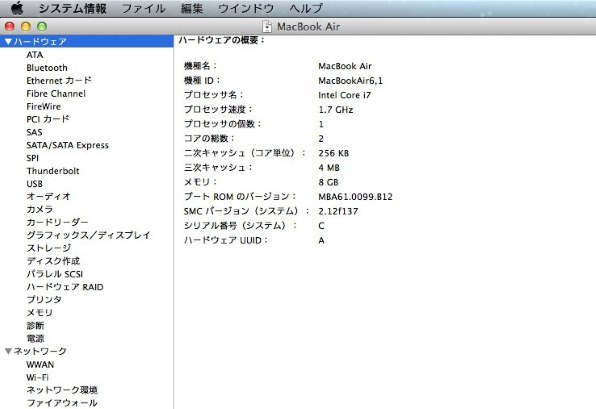Image resolution: width=596 pixels, height=409 pixels.
Task: Open the システム情報 application menu
Action: click(73, 8)
